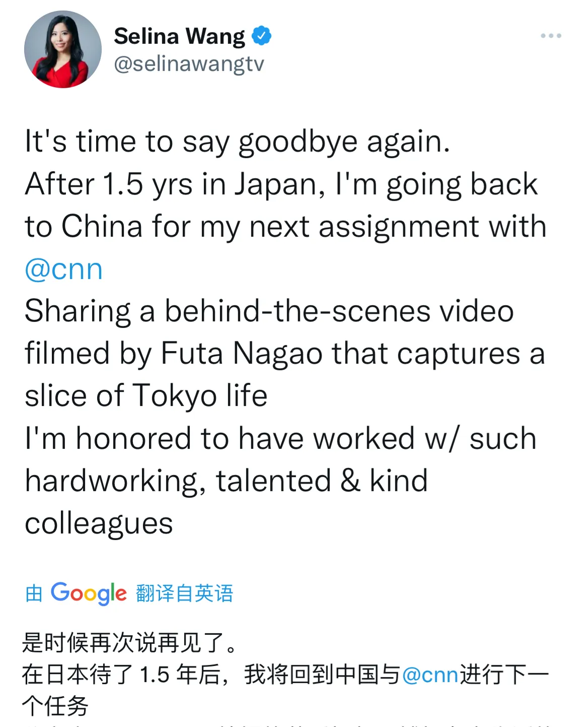Open Selina Wang's profile picture
Image resolution: width=588 pixels, height=727 pixels.
[x=63, y=49]
